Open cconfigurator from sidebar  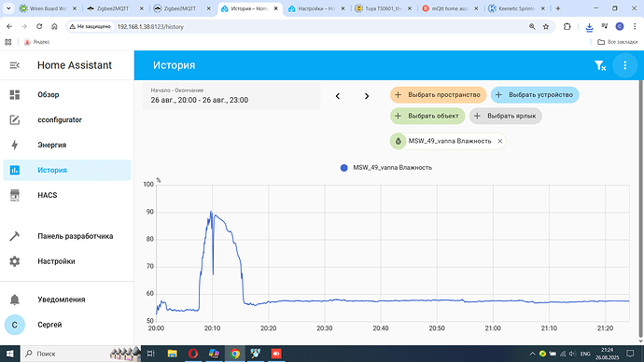67,119
